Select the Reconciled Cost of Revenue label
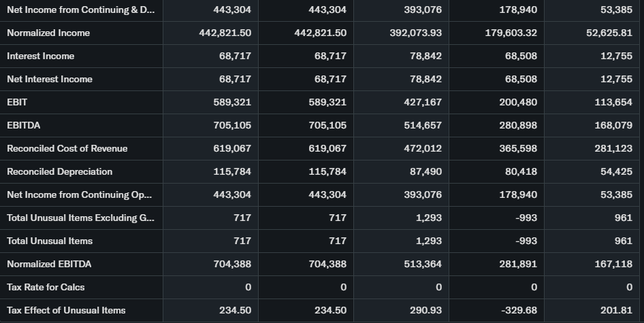The width and height of the screenshot is (644, 323). click(67, 148)
